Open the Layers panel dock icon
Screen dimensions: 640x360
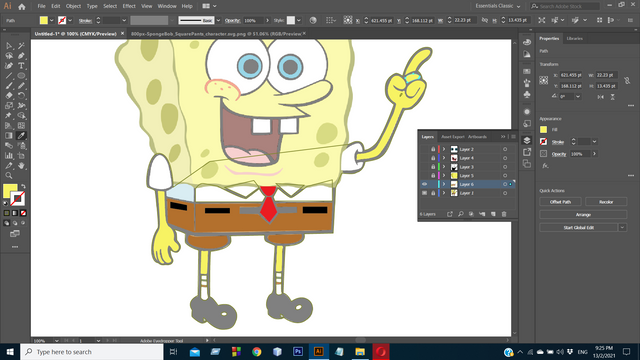[x=527, y=140]
